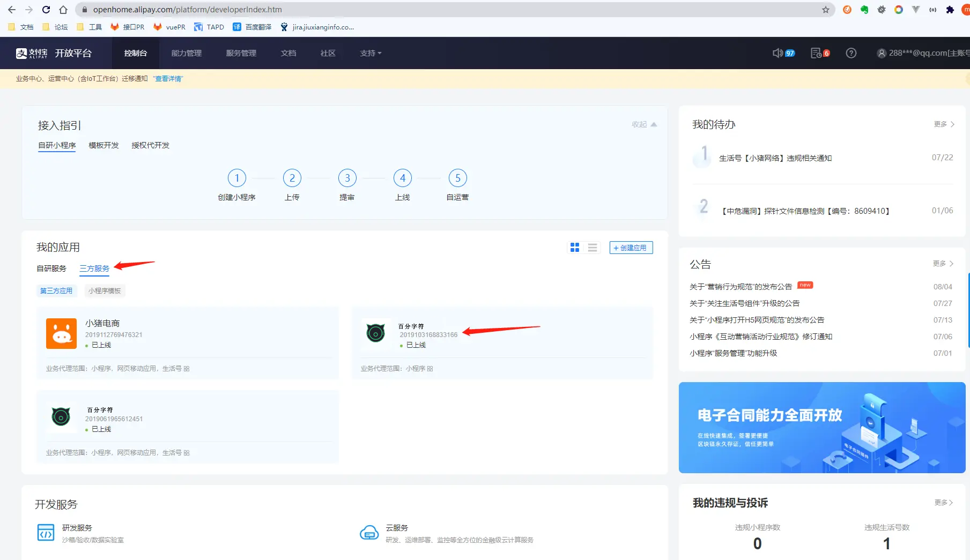Show 更多 in 我的违规与投诉

coord(943,502)
